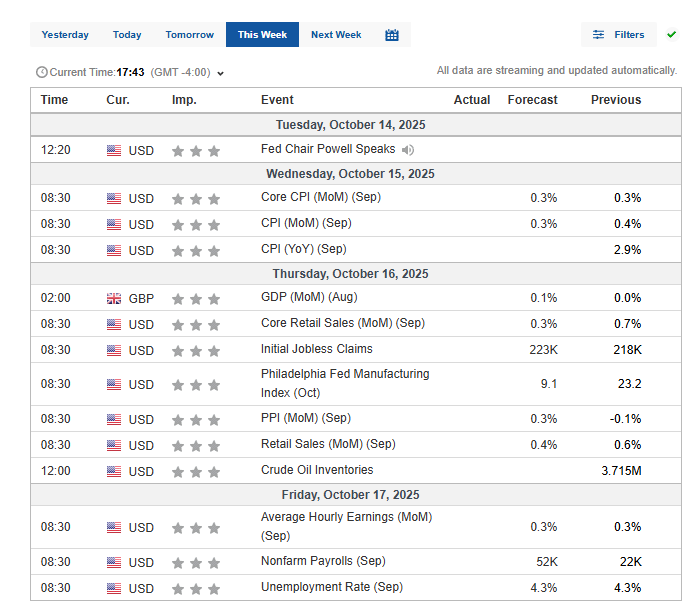Screen dimensions: 695x611
Task: Click the Forecast column header
Action: point(532,100)
